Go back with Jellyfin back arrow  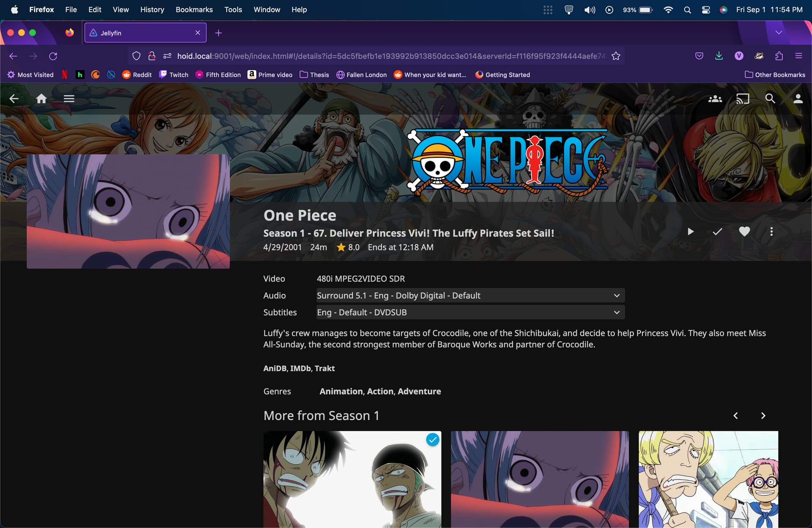(x=14, y=98)
